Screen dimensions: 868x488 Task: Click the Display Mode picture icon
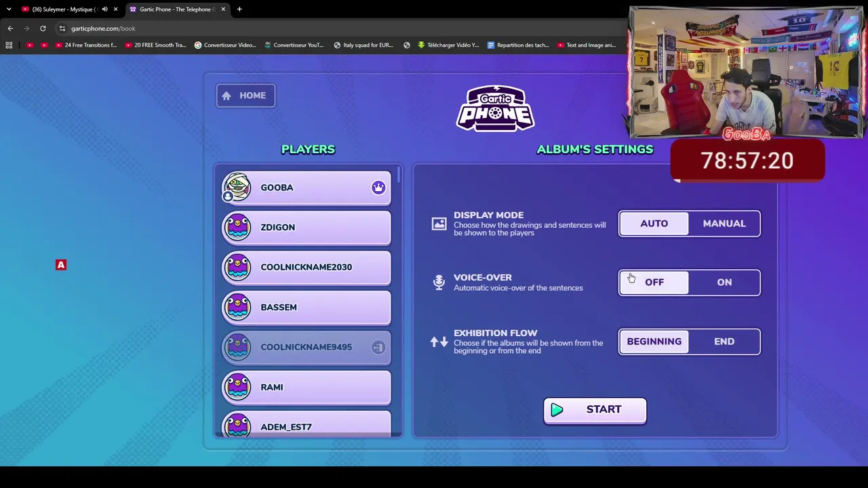point(439,223)
